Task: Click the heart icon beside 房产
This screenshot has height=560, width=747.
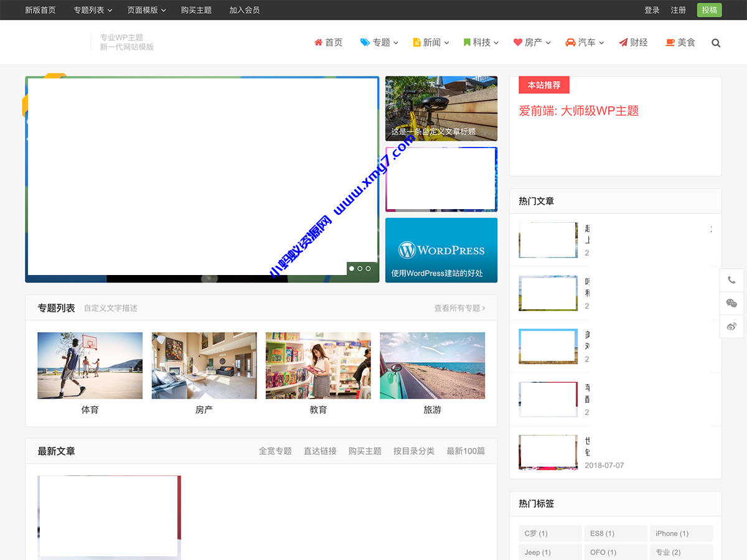Action: point(518,42)
